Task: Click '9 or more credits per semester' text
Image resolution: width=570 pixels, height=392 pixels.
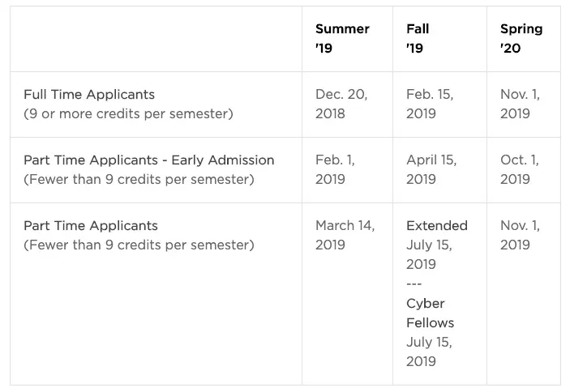Action: tap(128, 113)
